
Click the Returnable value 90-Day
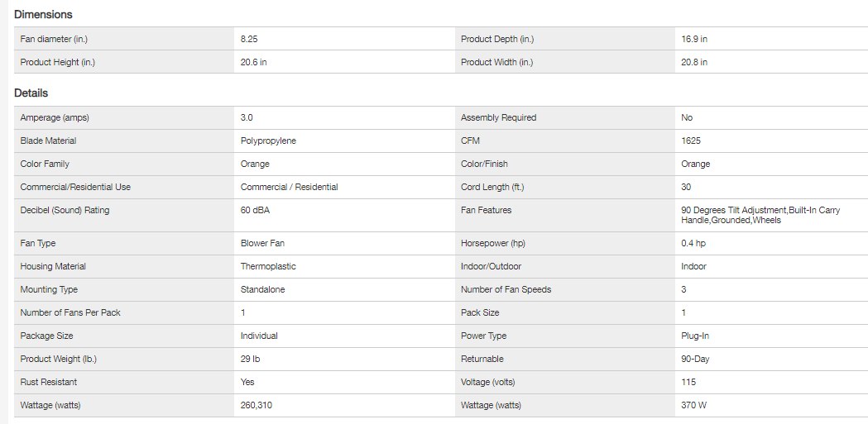(x=695, y=359)
